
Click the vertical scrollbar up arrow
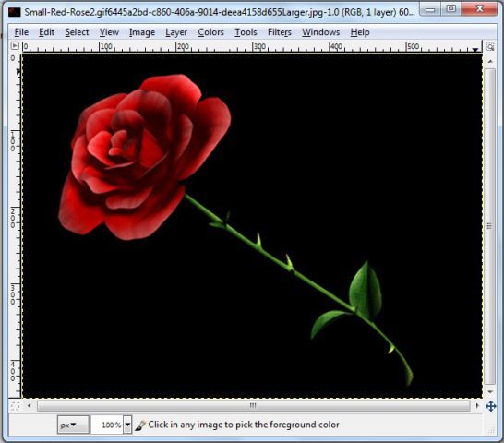point(490,61)
